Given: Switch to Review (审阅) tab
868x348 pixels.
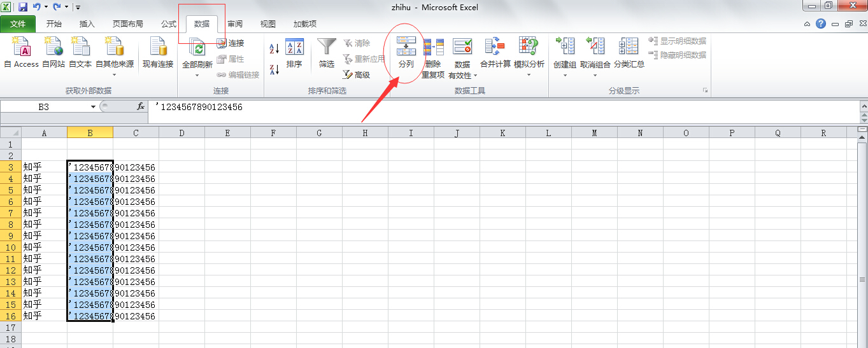Looking at the screenshot, I should coord(235,24).
